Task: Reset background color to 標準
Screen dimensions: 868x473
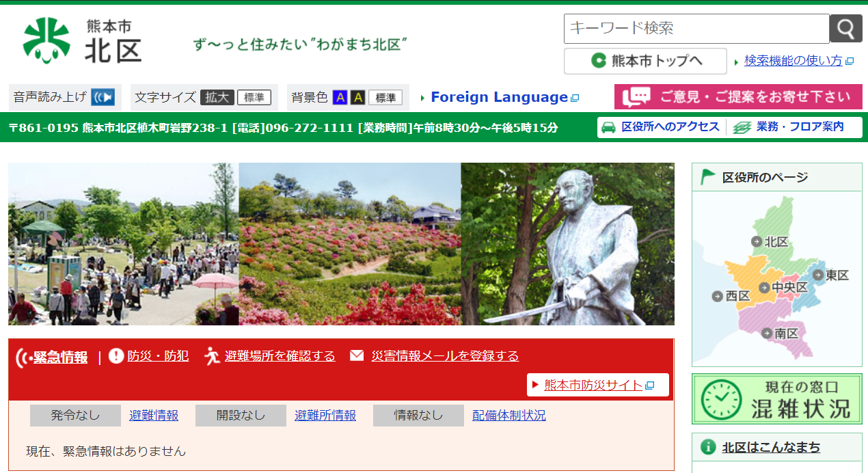Action: [385, 98]
